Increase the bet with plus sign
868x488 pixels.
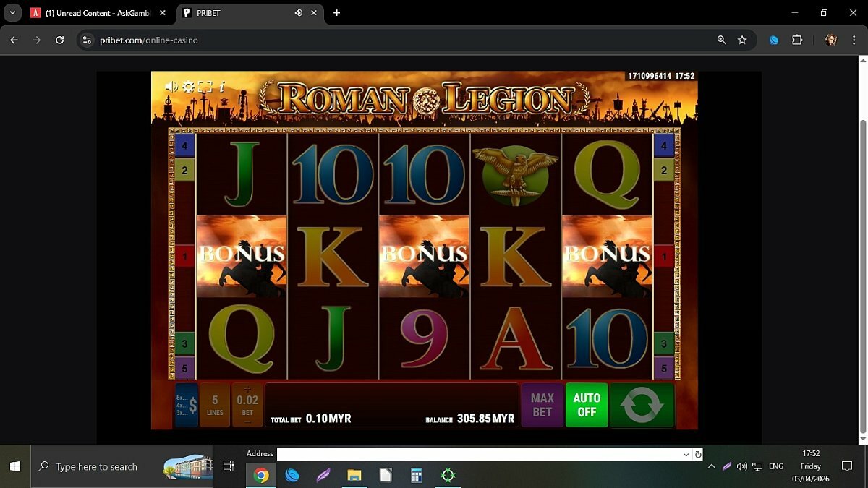247,389
